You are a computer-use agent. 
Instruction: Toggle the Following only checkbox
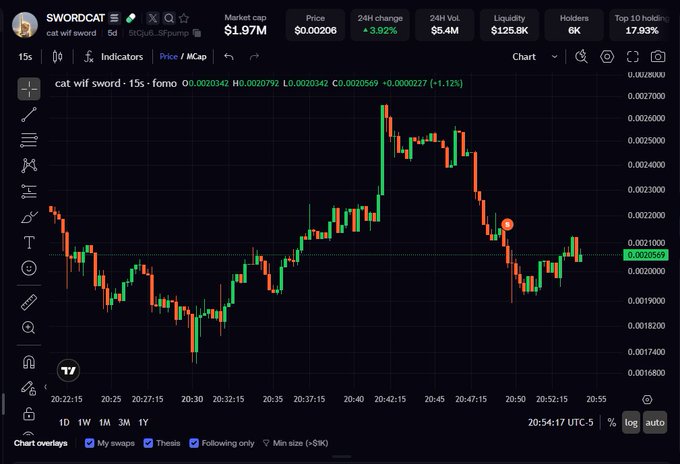click(194, 443)
